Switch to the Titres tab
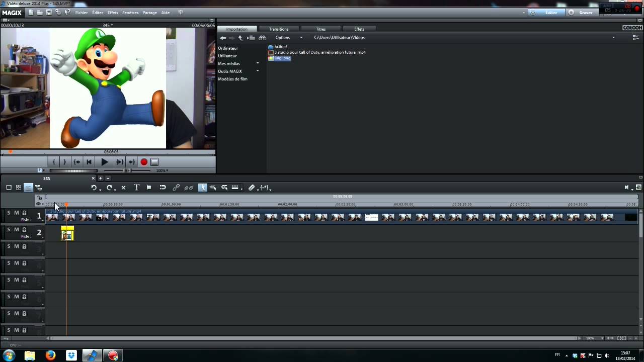Image resolution: width=644 pixels, height=362 pixels. point(320,29)
